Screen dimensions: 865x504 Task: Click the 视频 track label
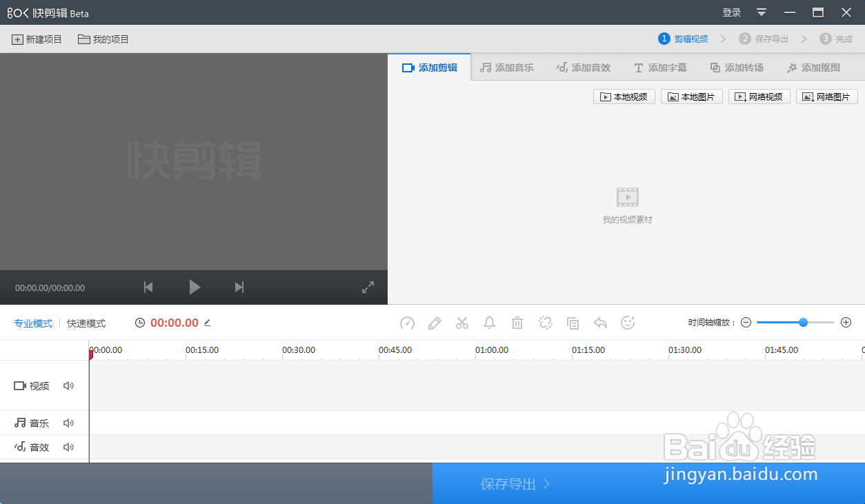[32, 386]
